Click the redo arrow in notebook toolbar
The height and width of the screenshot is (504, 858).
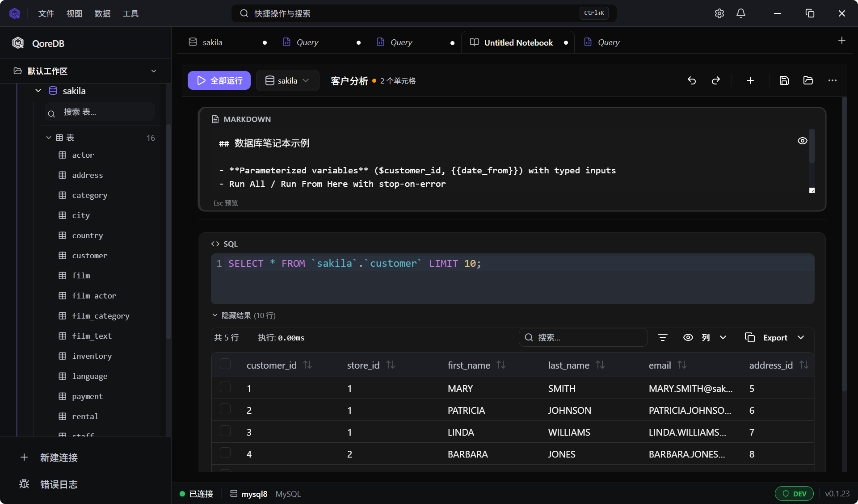click(716, 80)
